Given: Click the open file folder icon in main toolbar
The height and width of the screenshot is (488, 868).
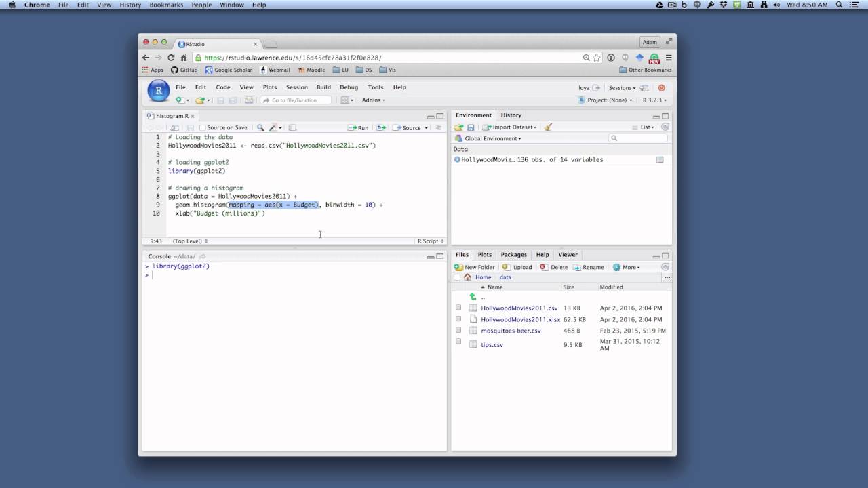Looking at the screenshot, I should point(200,100).
